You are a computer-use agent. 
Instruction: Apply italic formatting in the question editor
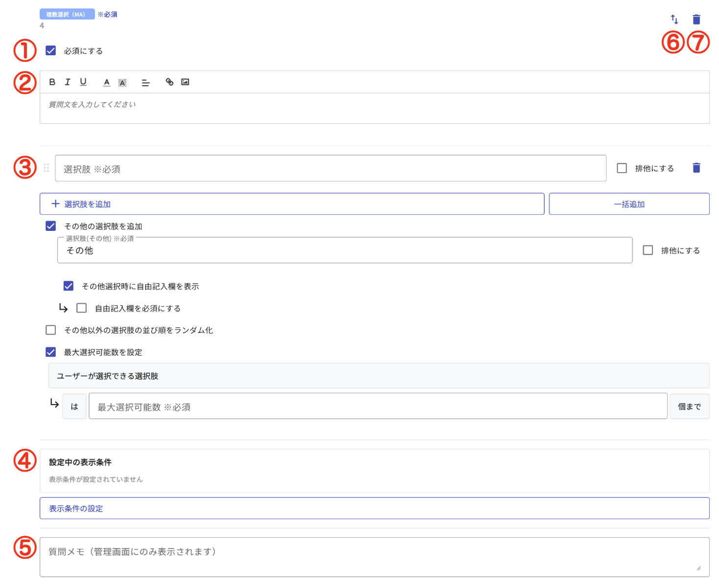click(67, 82)
